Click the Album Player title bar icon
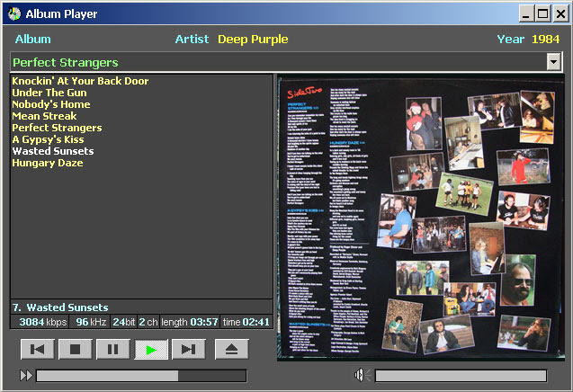This screenshot has width=573, height=392. coord(14,13)
